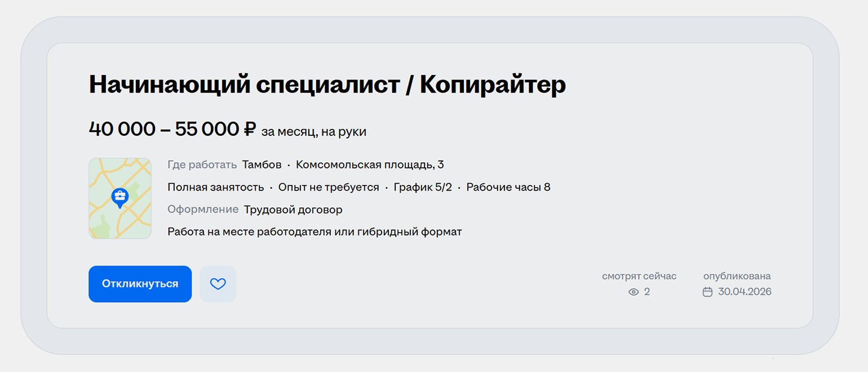868x372 pixels.
Task: Click the Где работать label
Action: [x=202, y=165]
